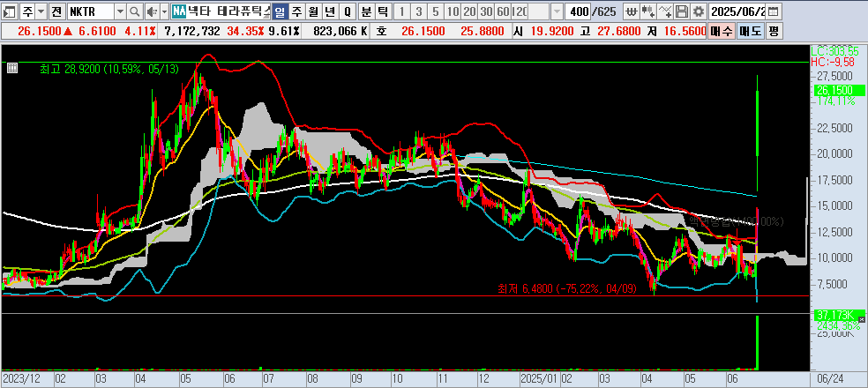Click the grid icon at chart top-left corner
The width and height of the screenshot is (868, 388).
point(12,68)
